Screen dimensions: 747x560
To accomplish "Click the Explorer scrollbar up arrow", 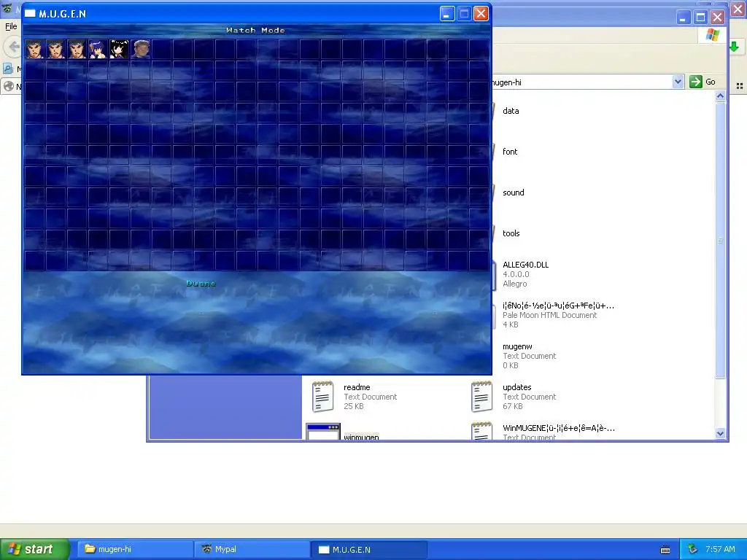I will pos(720,96).
